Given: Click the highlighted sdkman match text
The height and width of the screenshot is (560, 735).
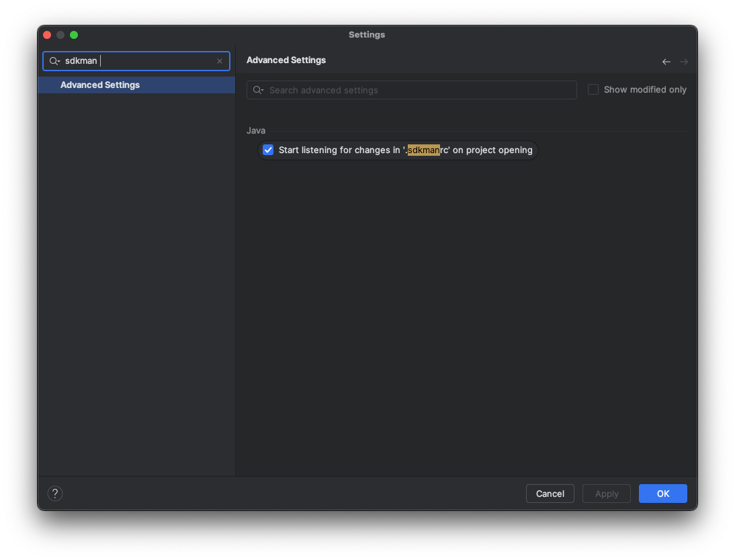Looking at the screenshot, I should (424, 150).
